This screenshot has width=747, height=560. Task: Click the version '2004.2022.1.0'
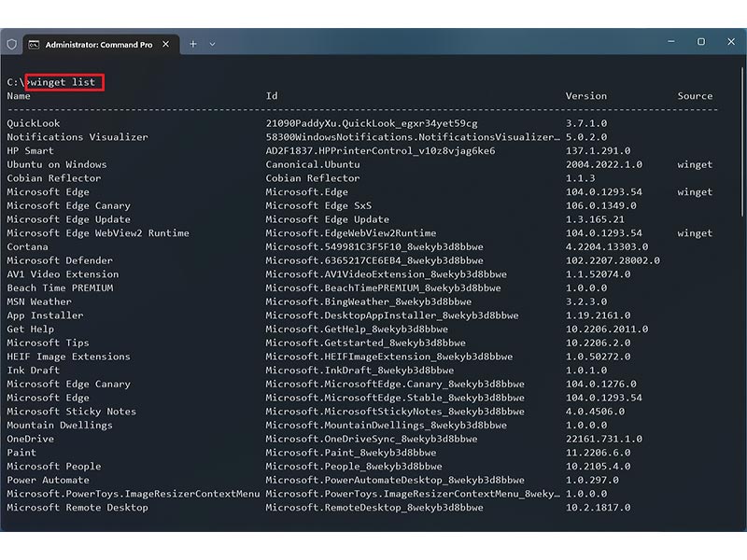604,165
